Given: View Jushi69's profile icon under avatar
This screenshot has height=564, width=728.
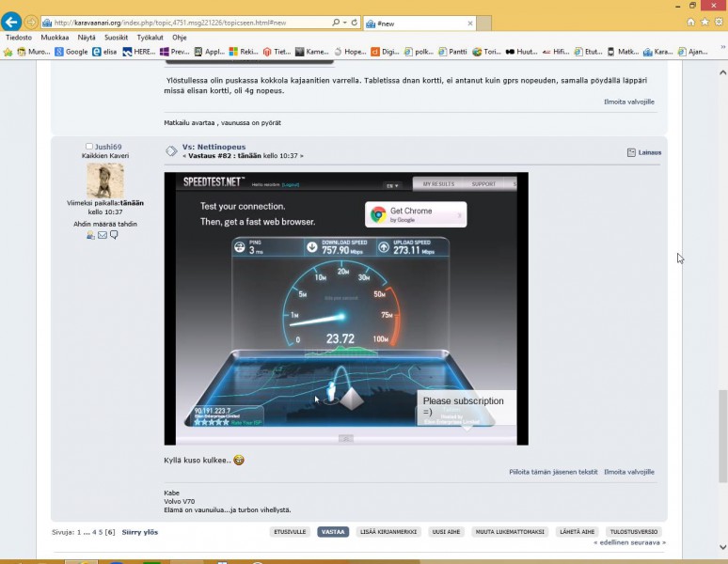Looking at the screenshot, I should pyautogui.click(x=91, y=235).
